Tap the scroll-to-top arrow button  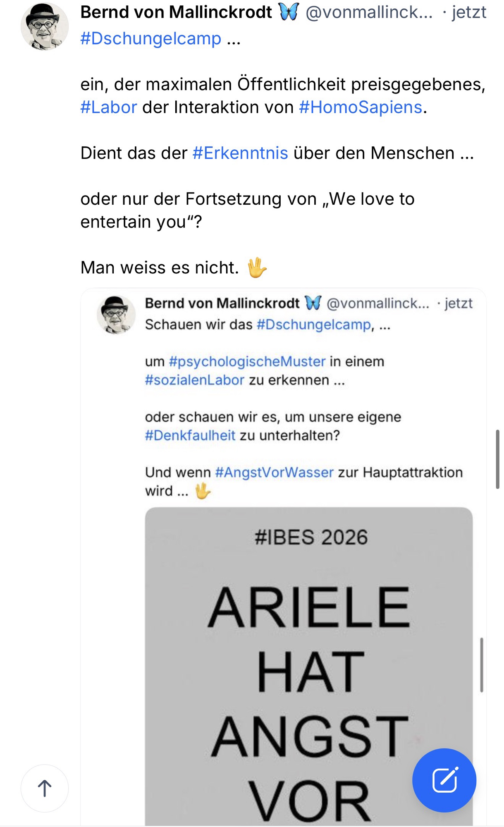pos(45,788)
